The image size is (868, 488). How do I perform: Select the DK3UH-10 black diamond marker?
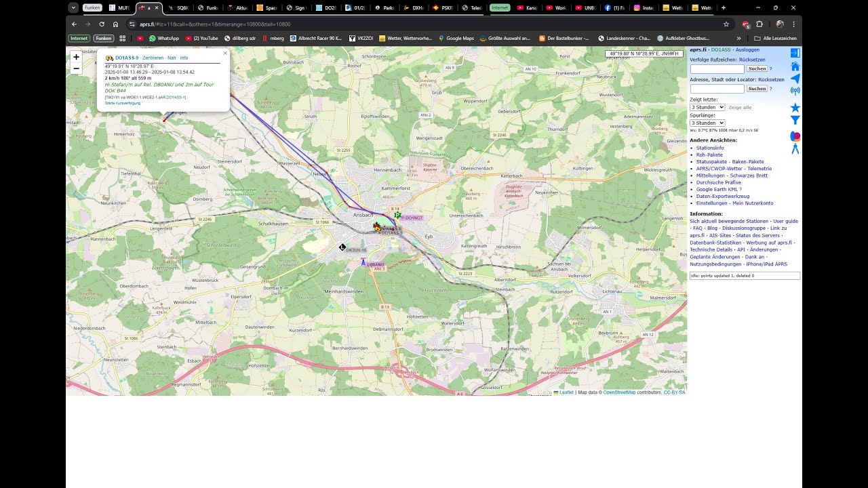click(x=342, y=247)
